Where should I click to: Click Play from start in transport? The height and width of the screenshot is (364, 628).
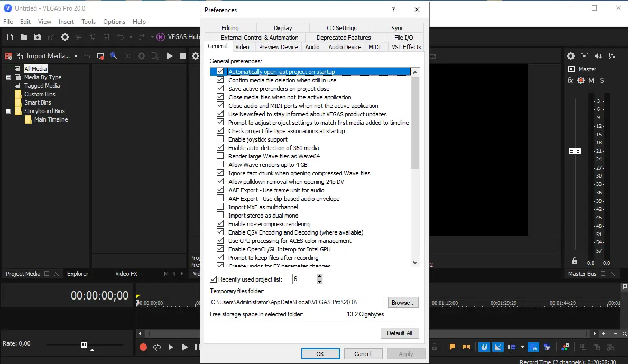[x=170, y=347]
